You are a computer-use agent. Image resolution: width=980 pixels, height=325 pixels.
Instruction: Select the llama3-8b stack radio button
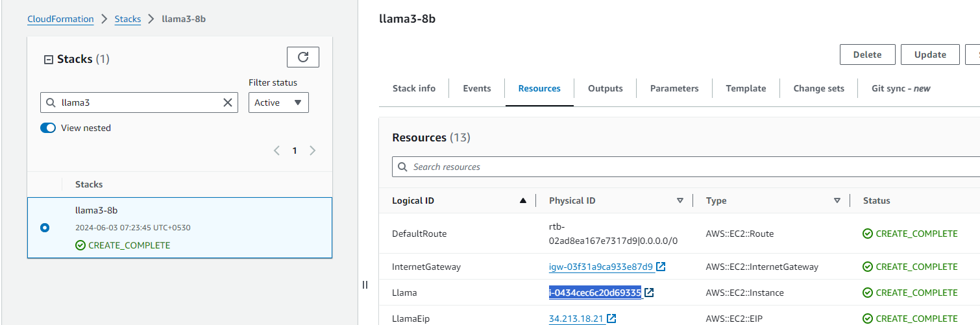coord(45,228)
